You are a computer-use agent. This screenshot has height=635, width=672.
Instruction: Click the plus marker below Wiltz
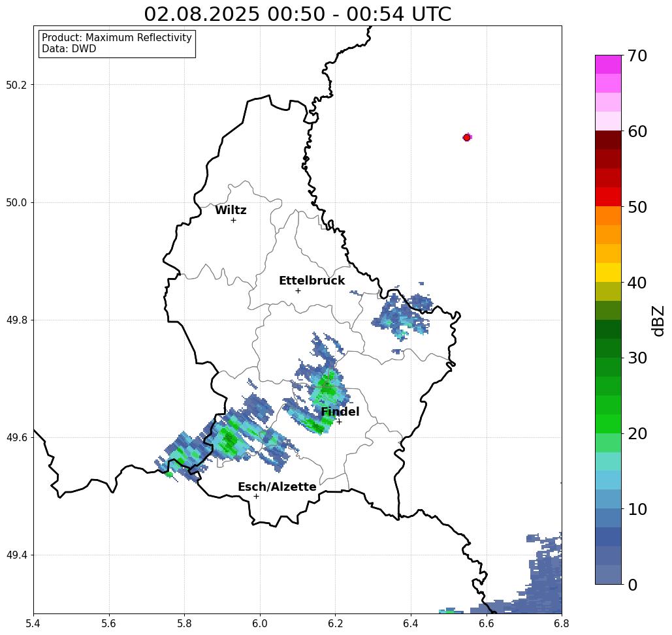(x=233, y=220)
